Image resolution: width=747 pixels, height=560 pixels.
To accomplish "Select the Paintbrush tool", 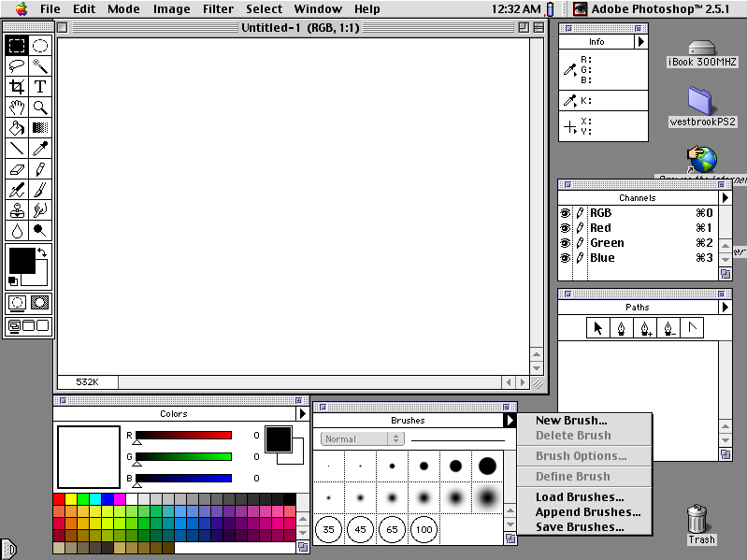I will (40, 190).
